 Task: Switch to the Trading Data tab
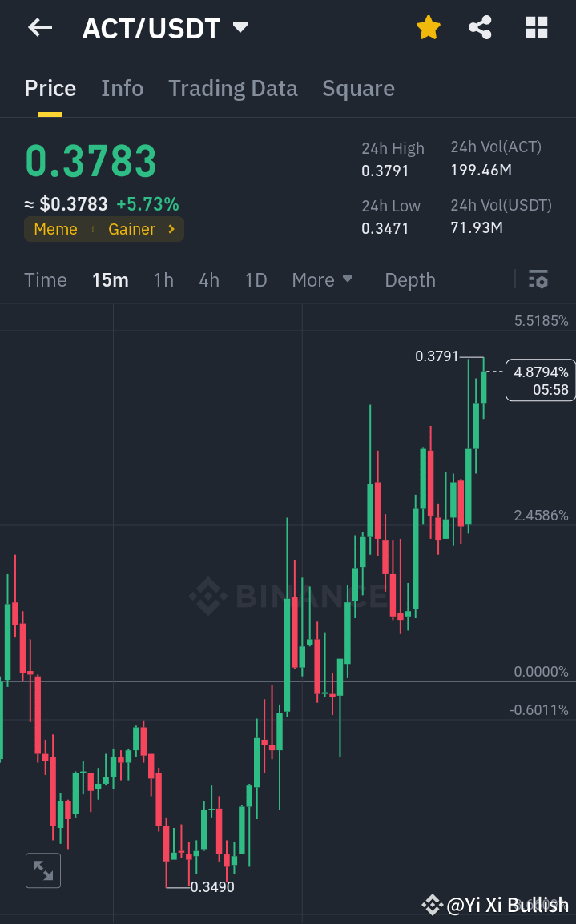pos(232,88)
